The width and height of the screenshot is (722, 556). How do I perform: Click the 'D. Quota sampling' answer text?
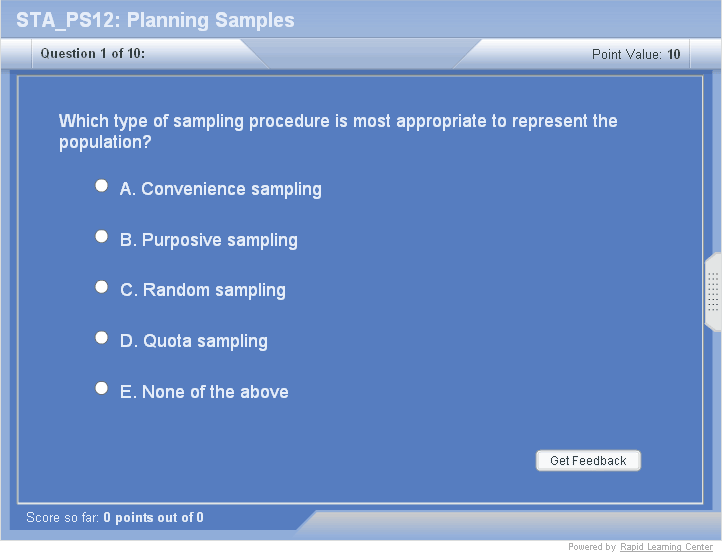[193, 341]
